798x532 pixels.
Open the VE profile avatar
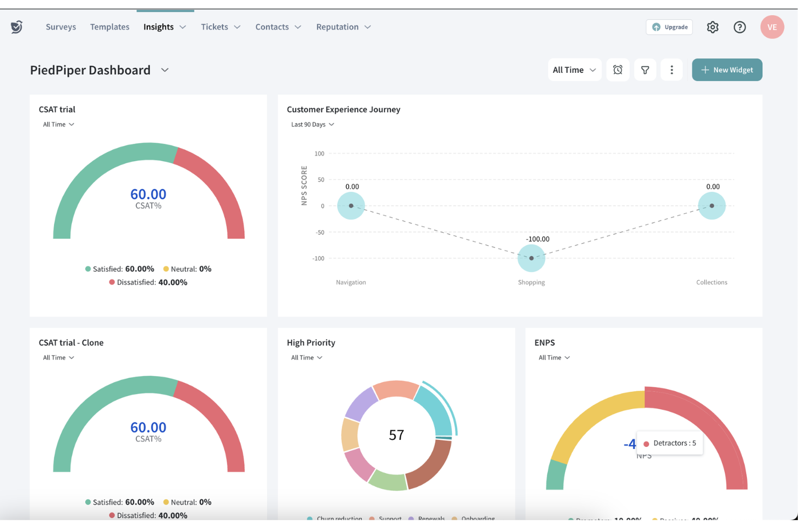point(772,26)
